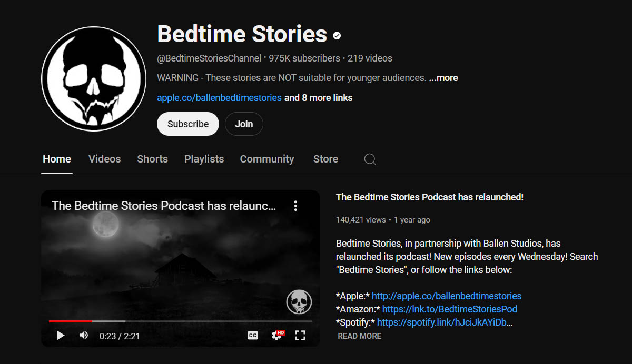This screenshot has height=364, width=632.
Task: Click the '140,421 views' text
Action: pyautogui.click(x=361, y=220)
